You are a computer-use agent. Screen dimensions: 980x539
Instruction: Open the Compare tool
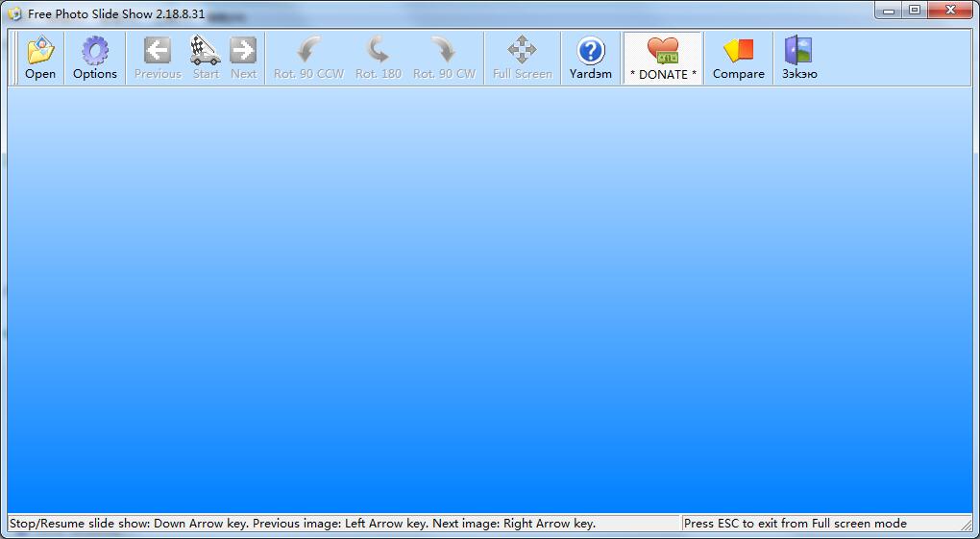(x=739, y=59)
